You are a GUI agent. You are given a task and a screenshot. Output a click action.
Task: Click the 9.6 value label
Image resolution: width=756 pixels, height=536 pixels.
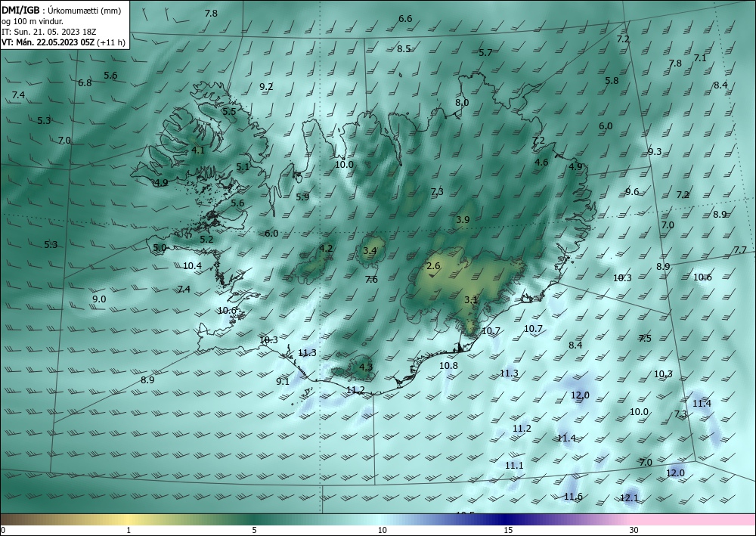[631, 192]
